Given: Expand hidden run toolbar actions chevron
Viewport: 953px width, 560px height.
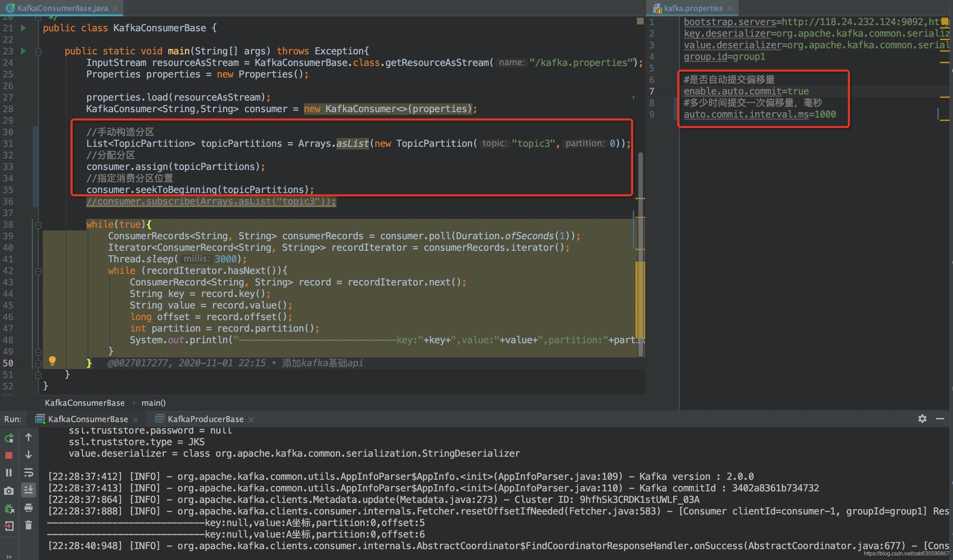Looking at the screenshot, I should (x=9, y=556).
